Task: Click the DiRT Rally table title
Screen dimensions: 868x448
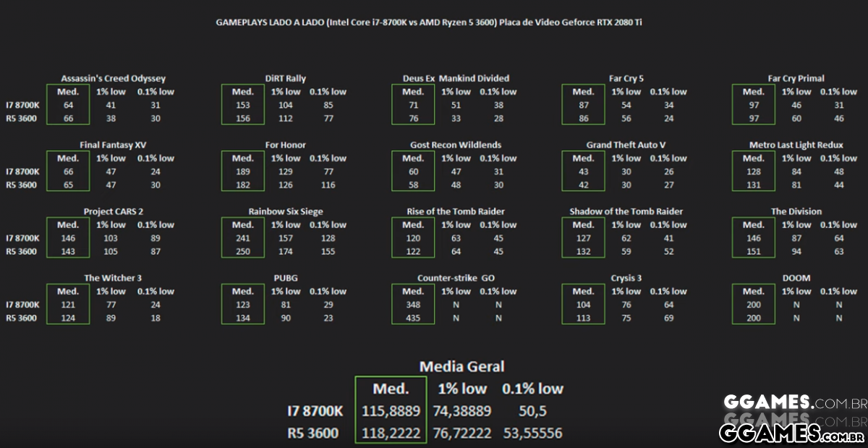Action: pos(286,78)
